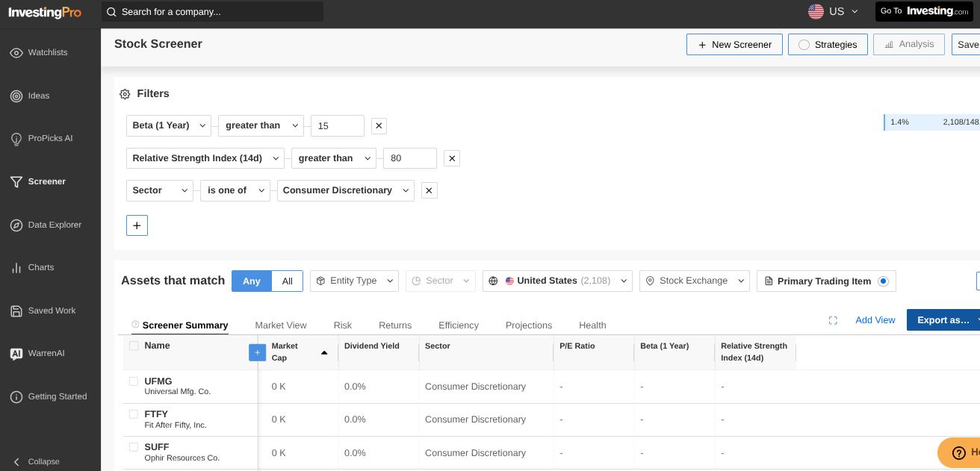Switch to Risk tab
The height and width of the screenshot is (471, 980).
point(343,325)
